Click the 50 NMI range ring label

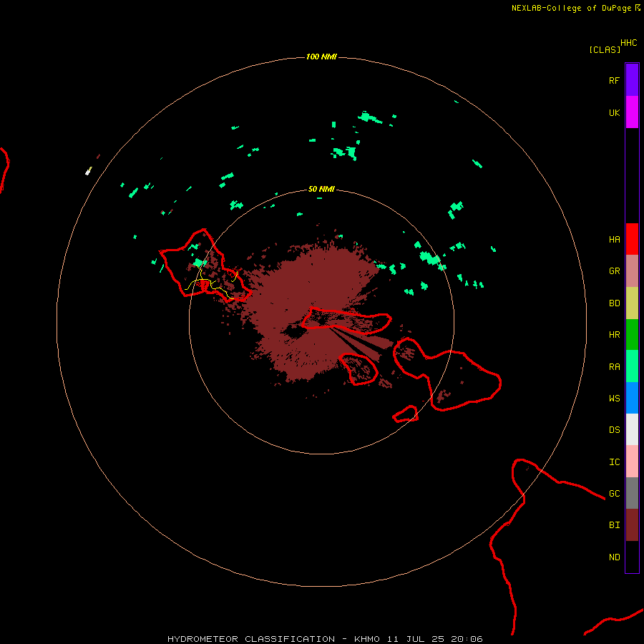tap(321, 189)
